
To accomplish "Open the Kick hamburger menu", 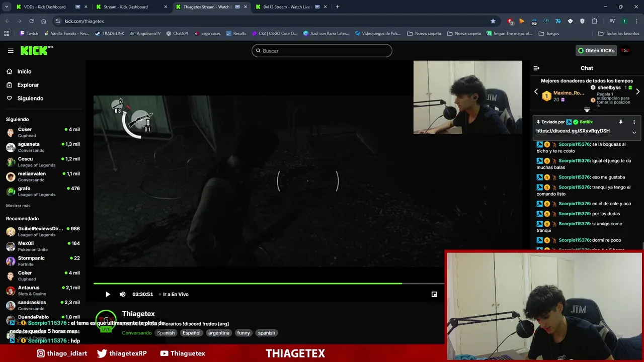I will point(11,51).
